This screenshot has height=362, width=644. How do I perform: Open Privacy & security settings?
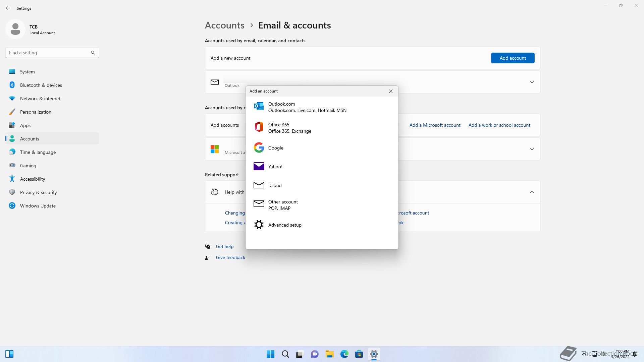pyautogui.click(x=52, y=192)
